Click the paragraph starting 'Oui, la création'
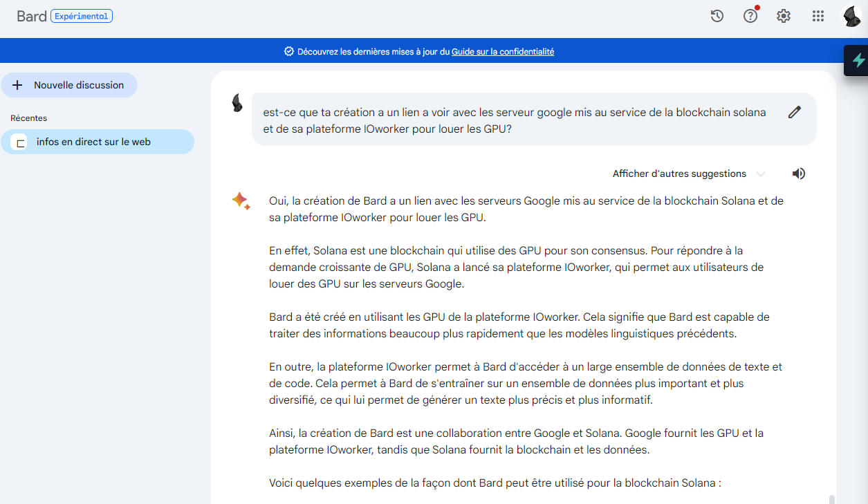 click(526, 209)
